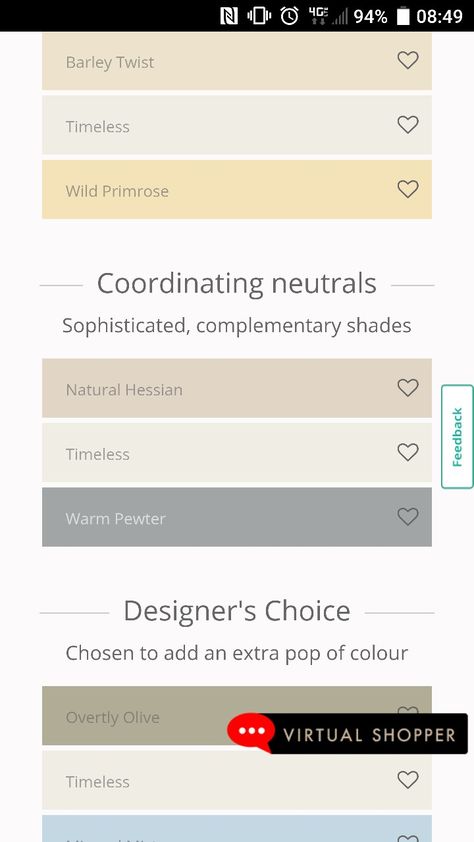Select the Barley Twist colour swatch
This screenshot has width=474, height=842.
click(237, 61)
